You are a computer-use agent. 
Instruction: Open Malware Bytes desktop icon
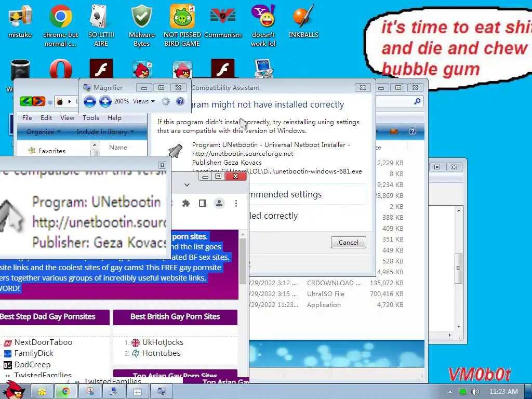pos(141,25)
